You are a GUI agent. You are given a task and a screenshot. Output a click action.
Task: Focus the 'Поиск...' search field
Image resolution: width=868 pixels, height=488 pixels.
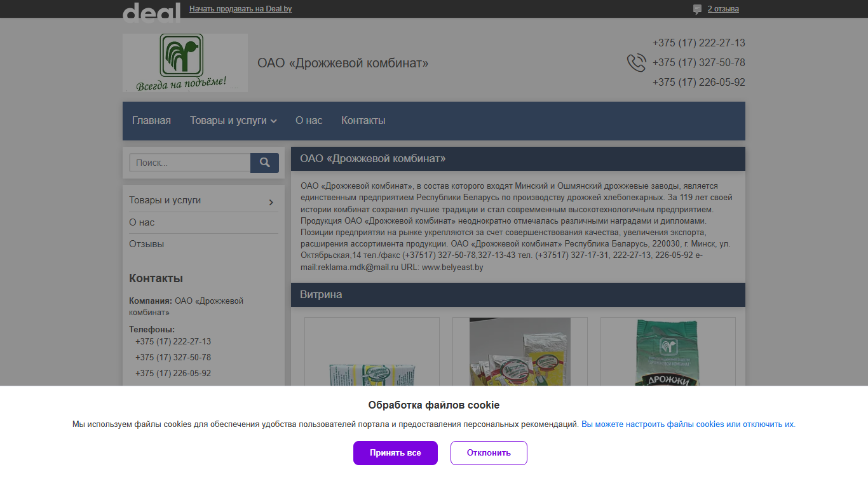pyautogui.click(x=189, y=163)
